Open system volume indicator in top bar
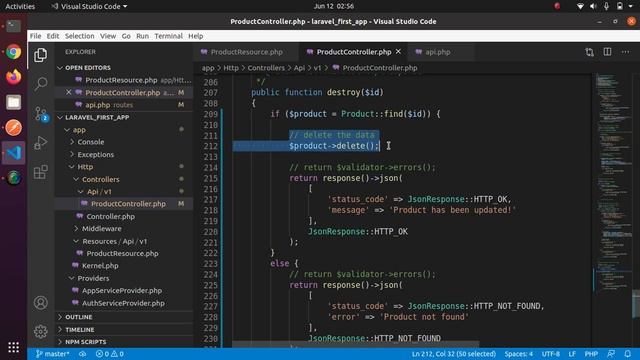640x360 pixels. tap(593, 6)
